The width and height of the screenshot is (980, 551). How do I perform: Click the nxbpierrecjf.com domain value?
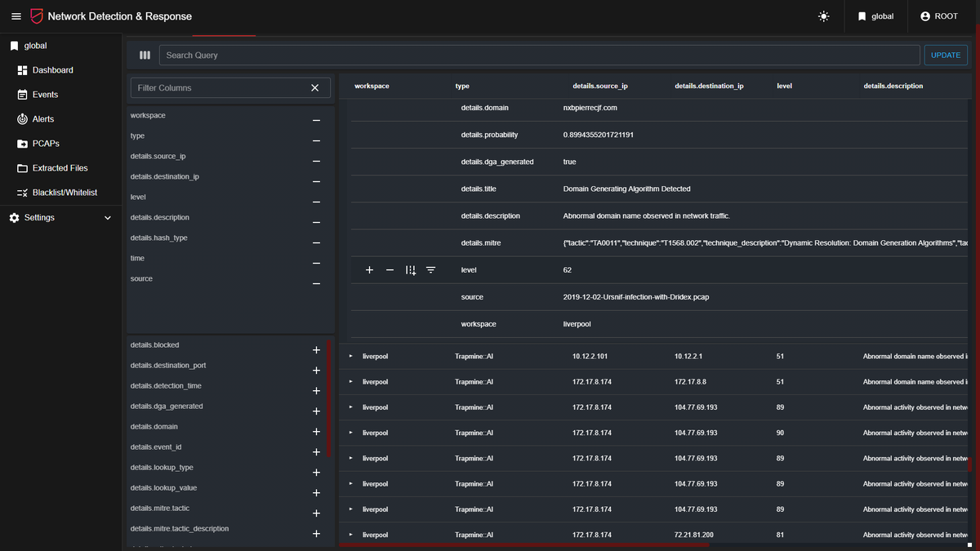coord(590,108)
